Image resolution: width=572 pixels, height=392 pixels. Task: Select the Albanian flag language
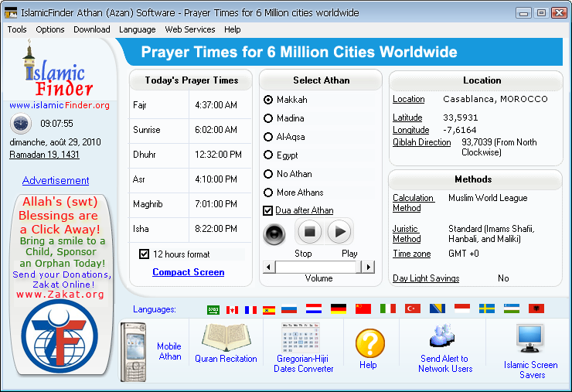pos(536,308)
